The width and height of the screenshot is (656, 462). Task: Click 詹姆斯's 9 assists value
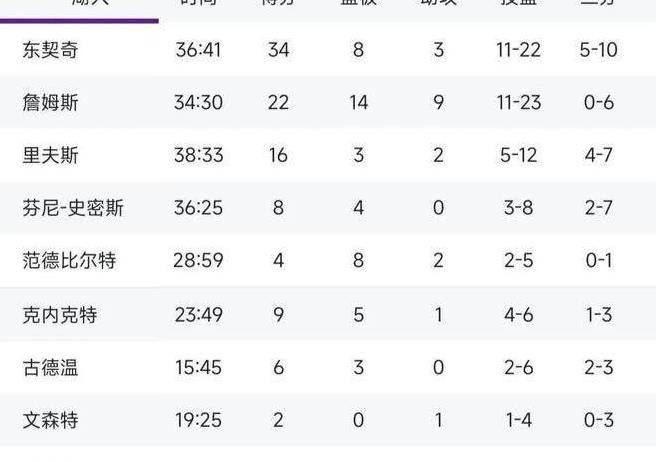(438, 102)
